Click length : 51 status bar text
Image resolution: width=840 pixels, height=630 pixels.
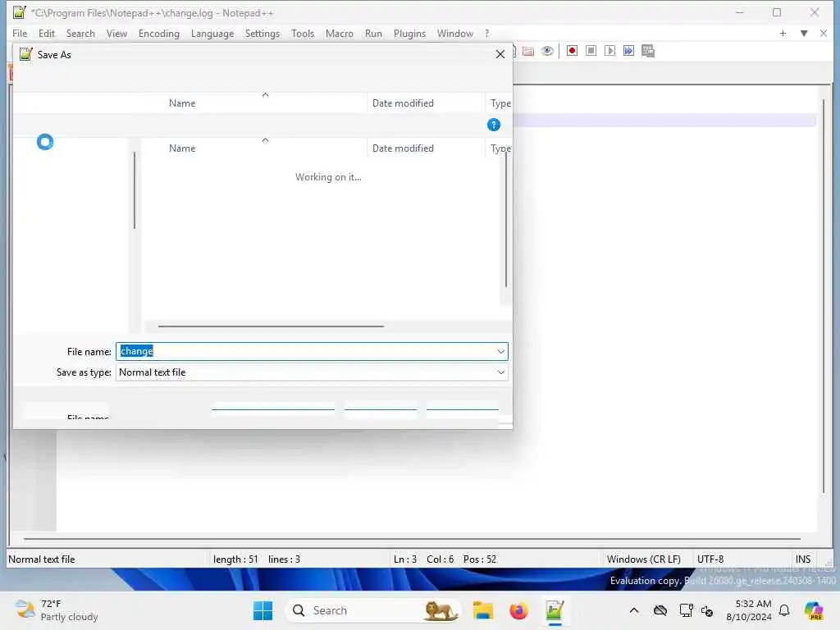pos(235,559)
